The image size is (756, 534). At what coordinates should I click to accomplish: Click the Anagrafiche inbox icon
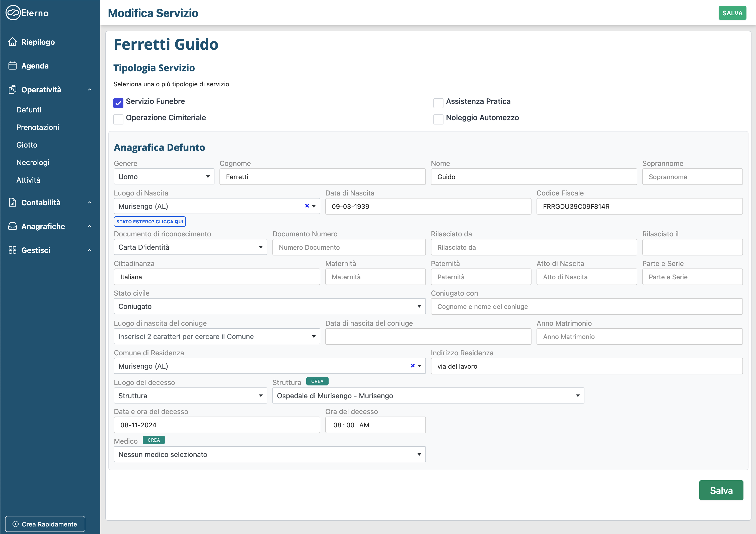[13, 226]
